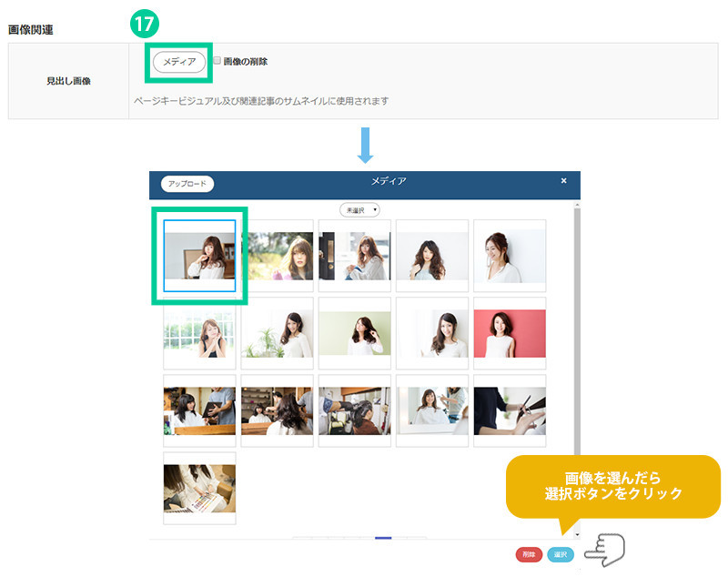Click the red 削除 button
This screenshot has width=728, height=577.
[529, 554]
